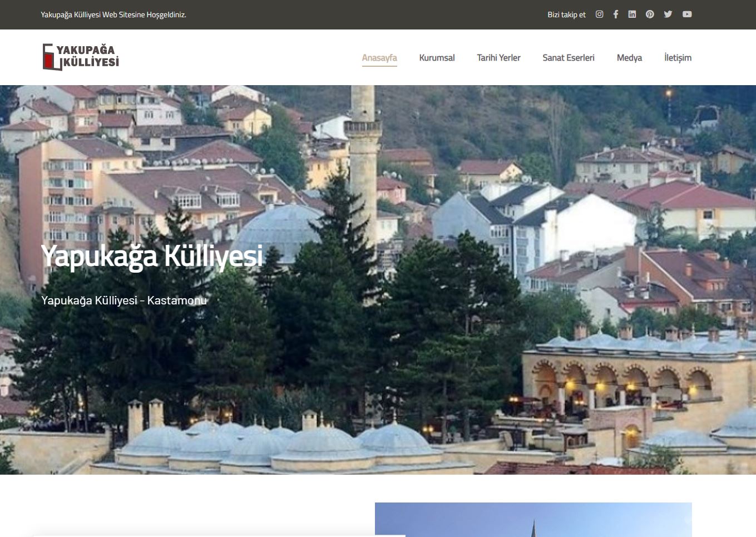Click the partially visible photo below the hero
The image size is (756, 537).
533,520
